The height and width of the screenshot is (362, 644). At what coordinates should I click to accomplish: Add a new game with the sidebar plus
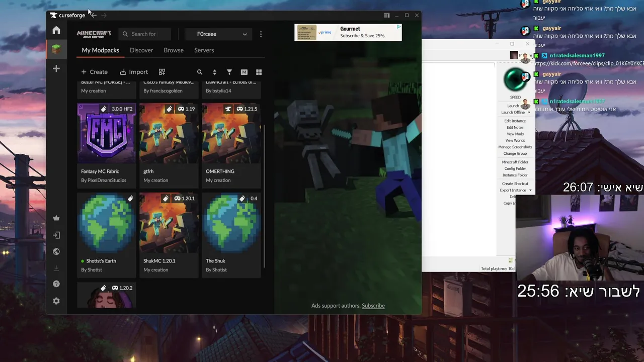coord(56,68)
